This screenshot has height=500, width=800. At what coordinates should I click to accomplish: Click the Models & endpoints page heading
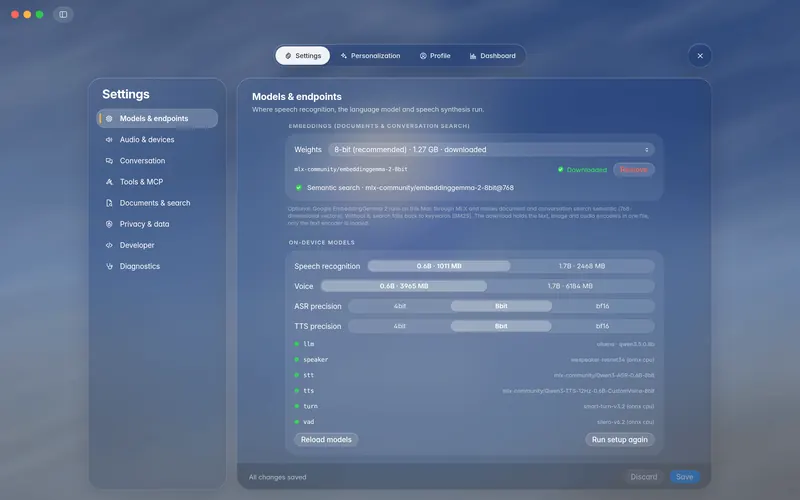click(x=296, y=96)
